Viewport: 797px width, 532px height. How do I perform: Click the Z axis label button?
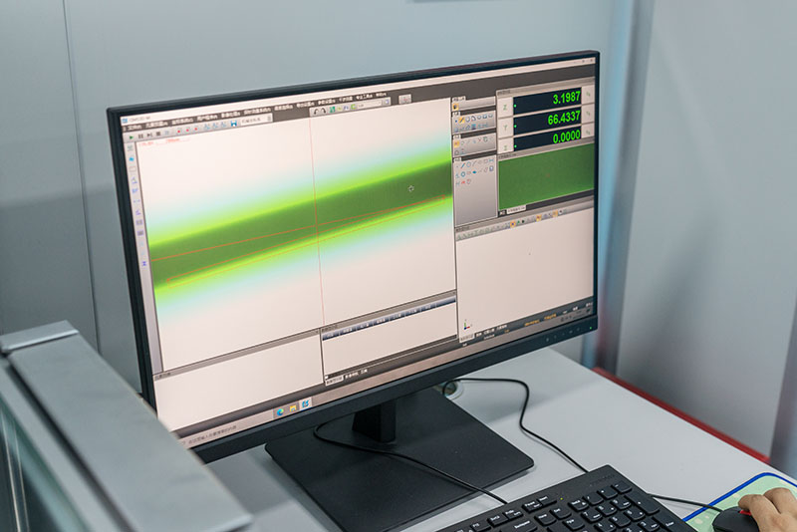tap(505, 145)
